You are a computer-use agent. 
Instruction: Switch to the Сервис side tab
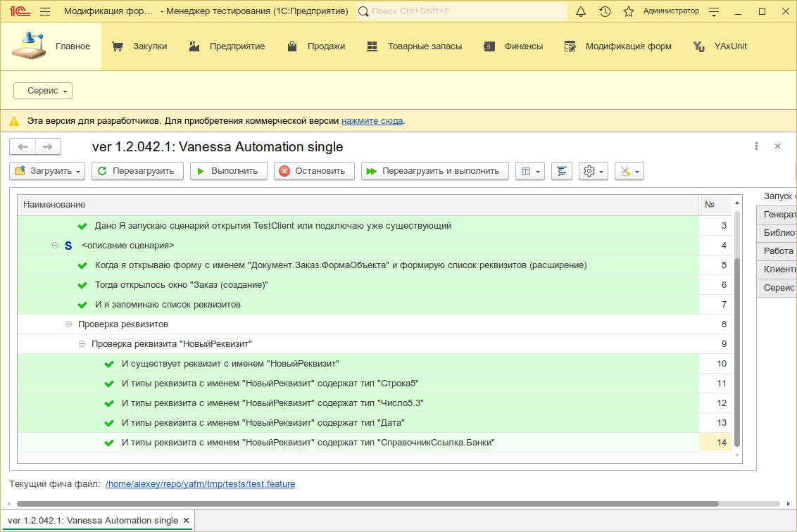tap(777, 288)
